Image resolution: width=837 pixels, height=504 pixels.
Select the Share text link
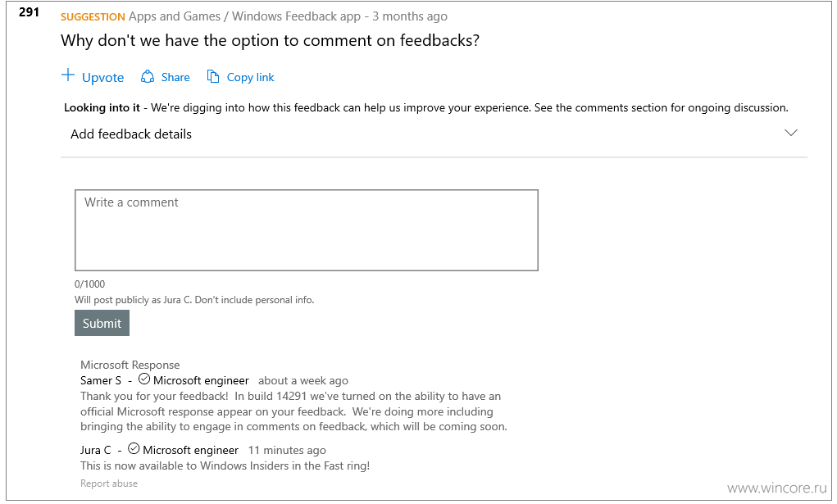coord(175,77)
